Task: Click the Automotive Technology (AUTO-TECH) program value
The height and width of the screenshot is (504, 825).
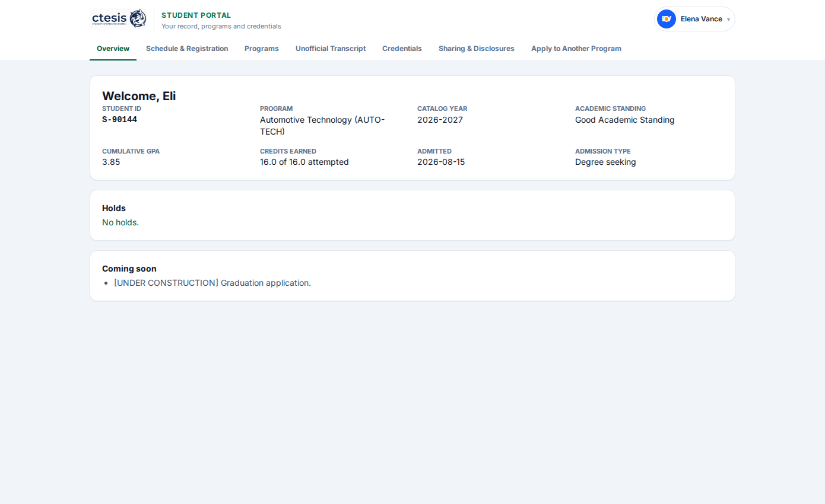Action: pos(322,126)
